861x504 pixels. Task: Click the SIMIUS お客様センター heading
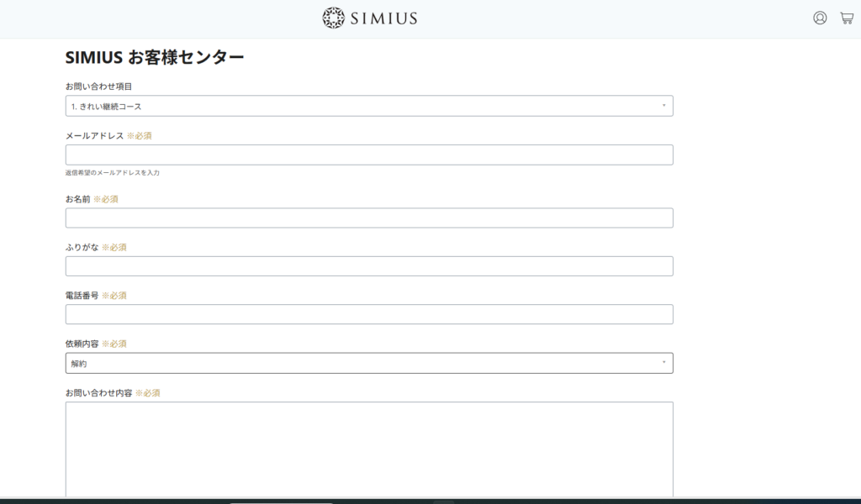(155, 57)
